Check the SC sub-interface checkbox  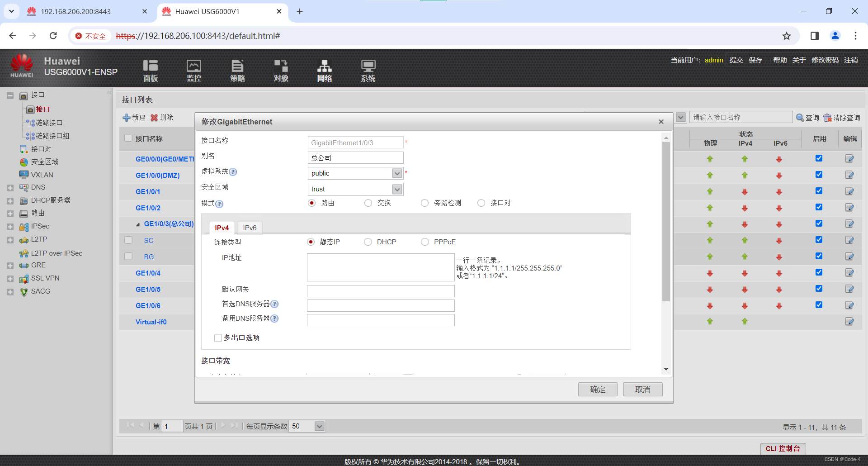tap(128, 240)
